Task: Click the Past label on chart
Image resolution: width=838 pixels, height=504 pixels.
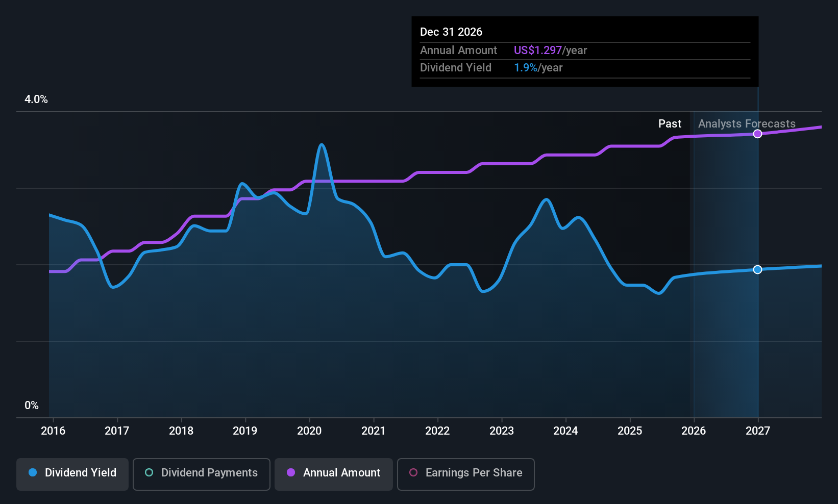Action: [x=670, y=124]
